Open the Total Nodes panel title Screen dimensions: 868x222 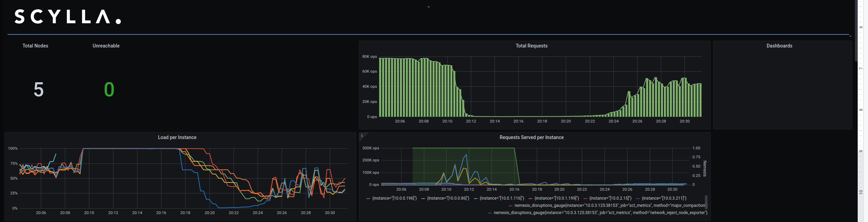tap(35, 46)
